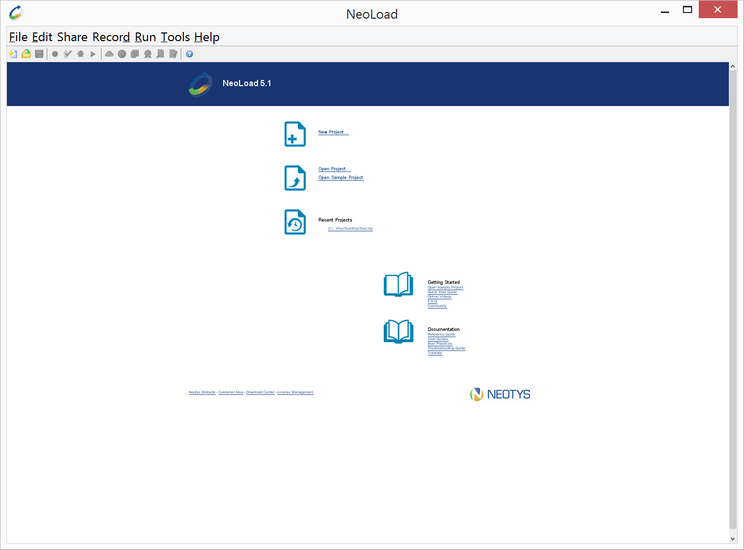Click the single document report toolbar icon
The width and height of the screenshot is (744, 550).
160,54
